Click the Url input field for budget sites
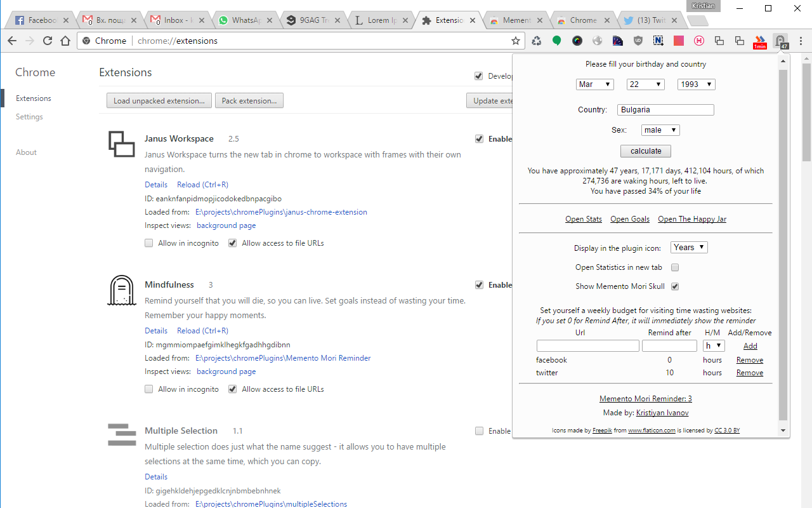 [587, 345]
